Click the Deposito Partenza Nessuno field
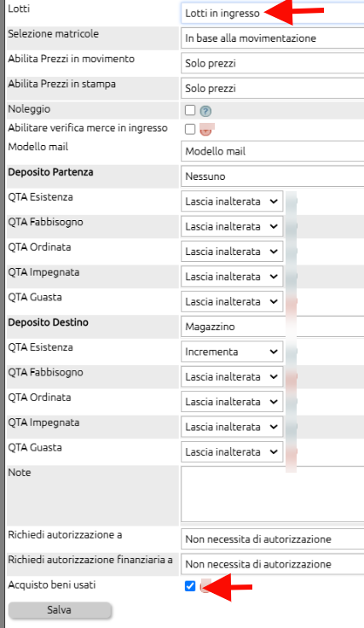Screen dimensions: 364x628 click(273, 177)
